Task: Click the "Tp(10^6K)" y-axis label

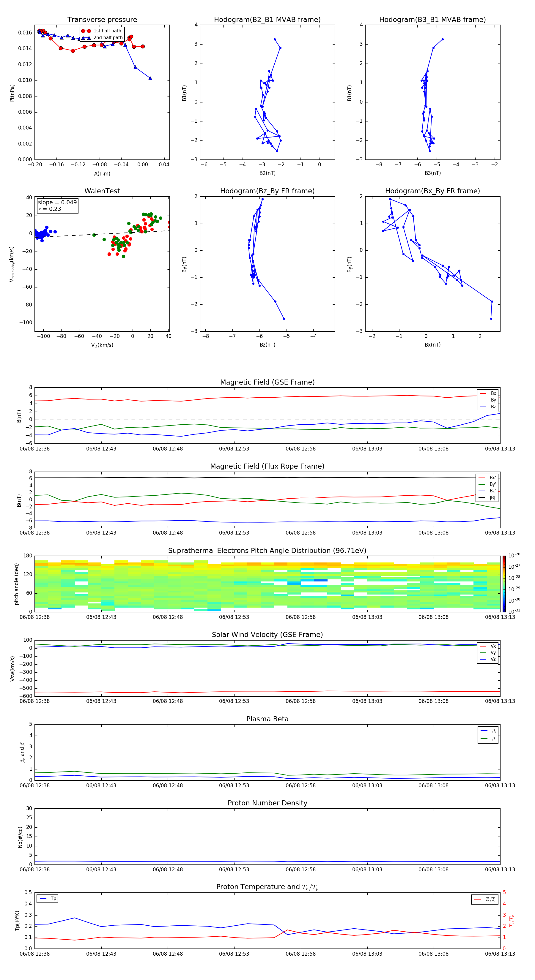Action: coord(17,921)
